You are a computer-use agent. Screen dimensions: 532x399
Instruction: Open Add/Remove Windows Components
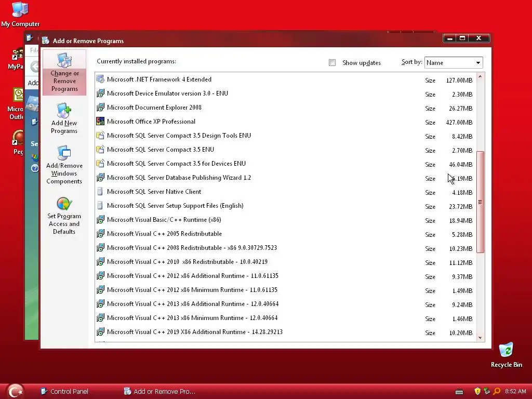click(64, 165)
